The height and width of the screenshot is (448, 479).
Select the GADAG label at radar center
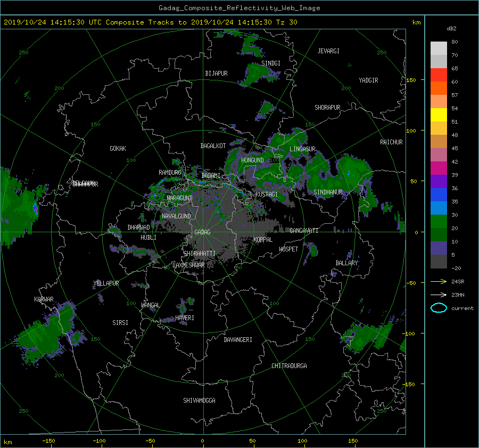(203, 232)
